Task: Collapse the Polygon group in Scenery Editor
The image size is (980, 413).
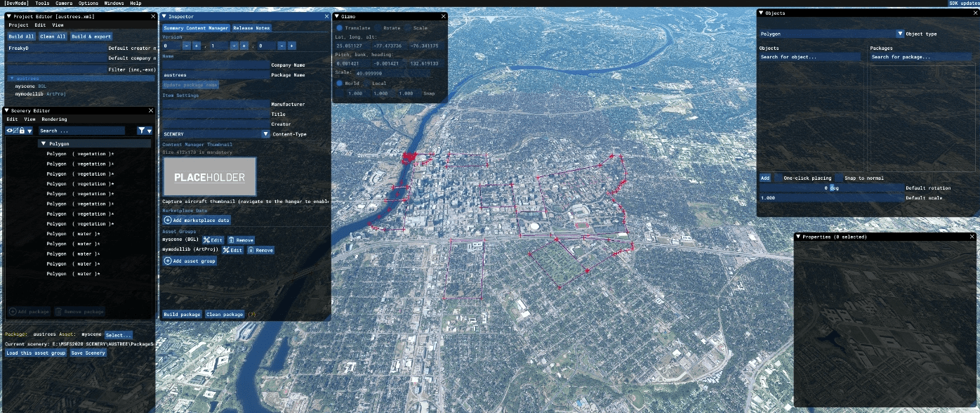Action: pyautogui.click(x=44, y=143)
